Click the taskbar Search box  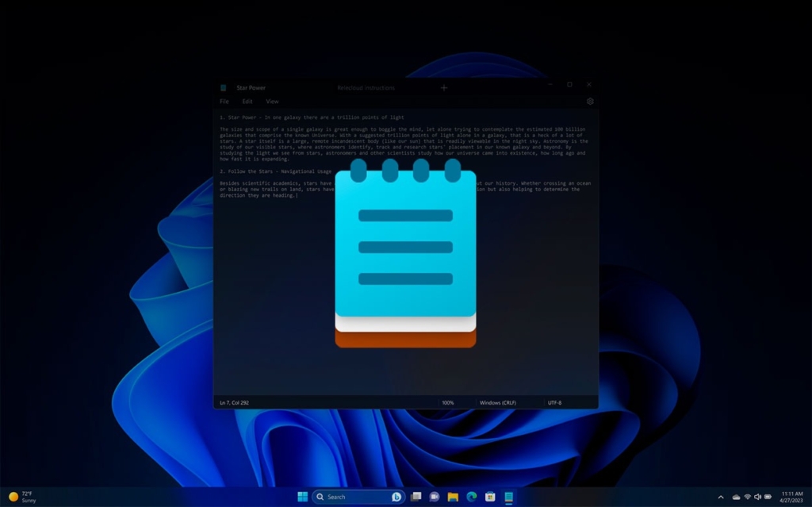(353, 497)
